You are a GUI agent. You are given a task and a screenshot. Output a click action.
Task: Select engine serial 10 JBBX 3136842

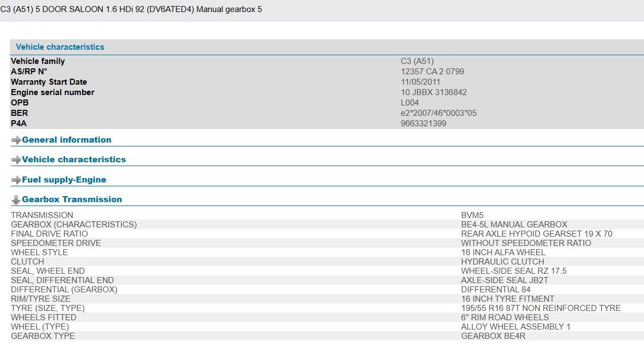click(x=434, y=92)
